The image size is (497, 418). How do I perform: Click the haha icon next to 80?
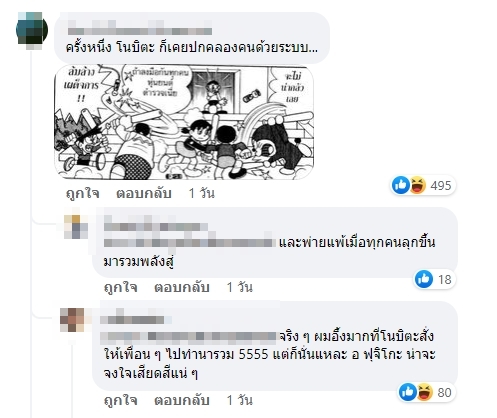tap(424, 392)
